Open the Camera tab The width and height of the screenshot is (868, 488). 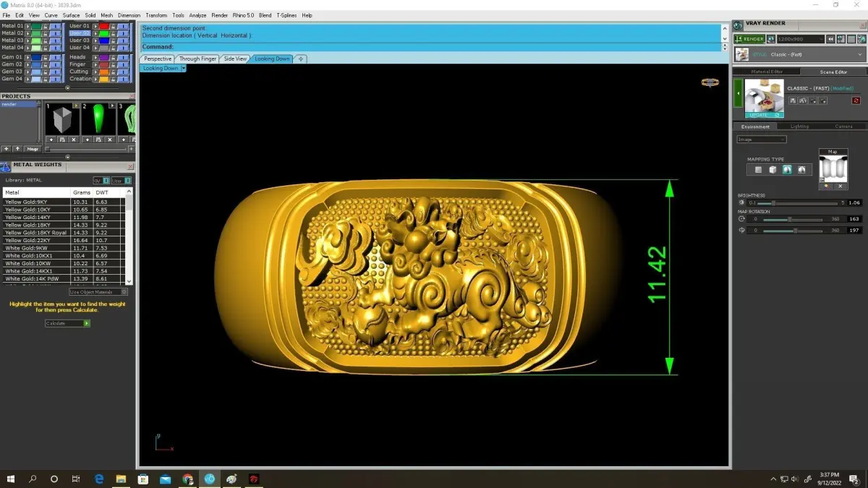[x=843, y=127]
